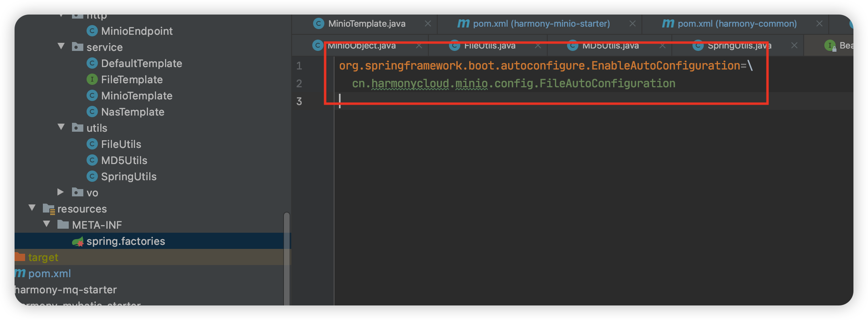Open MD5Utils in the project tree
The height and width of the screenshot is (320, 868).
tap(124, 160)
